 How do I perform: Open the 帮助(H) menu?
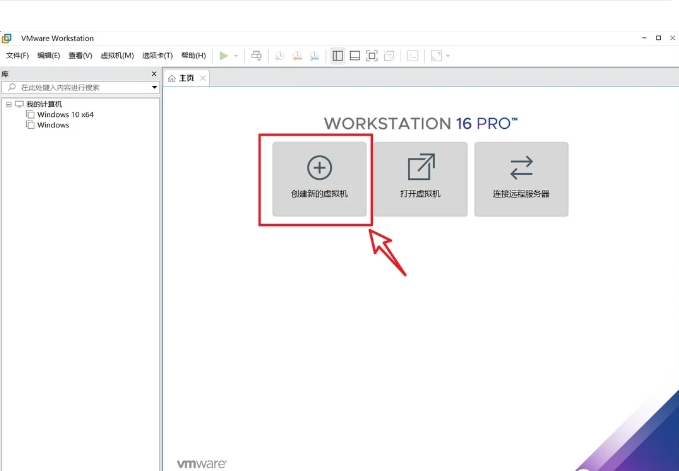tap(194, 56)
